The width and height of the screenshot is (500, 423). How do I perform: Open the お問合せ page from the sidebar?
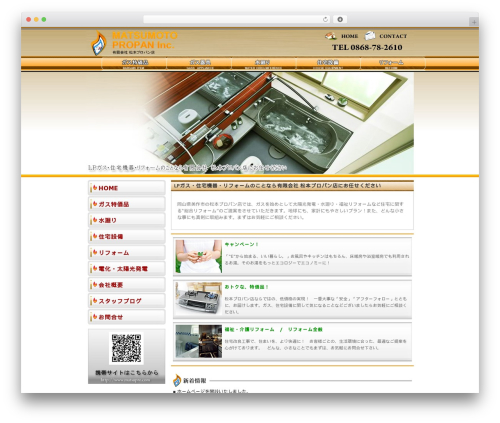[127, 317]
